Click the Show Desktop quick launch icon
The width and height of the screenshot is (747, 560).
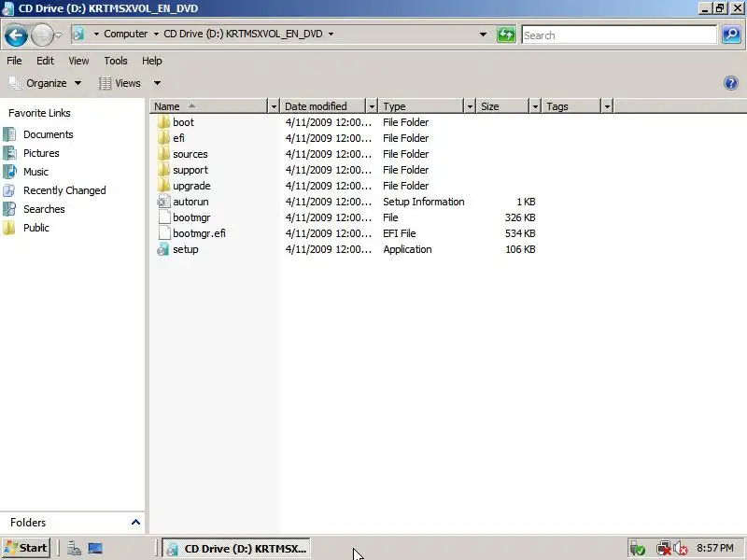point(95,549)
